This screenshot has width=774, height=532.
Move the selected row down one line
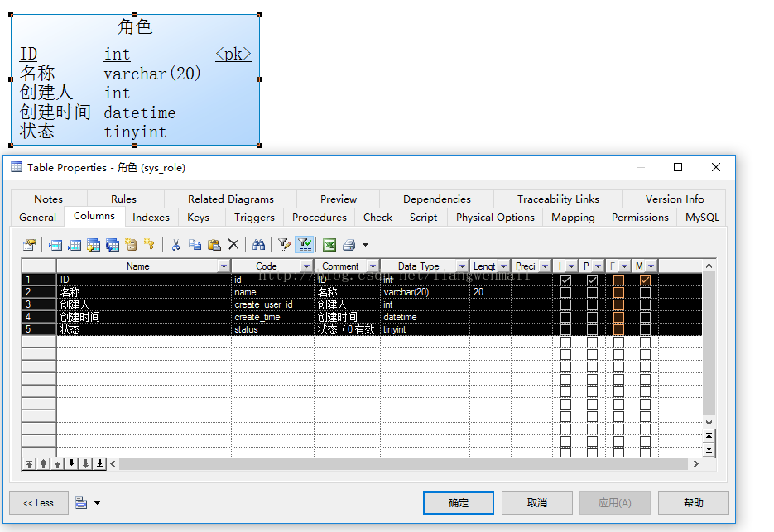click(71, 463)
